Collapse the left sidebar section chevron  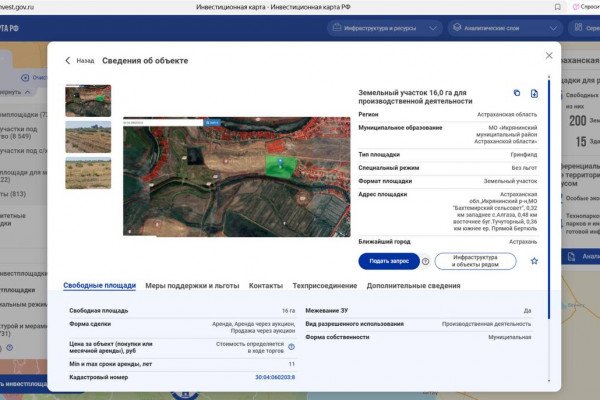[x=28, y=92]
